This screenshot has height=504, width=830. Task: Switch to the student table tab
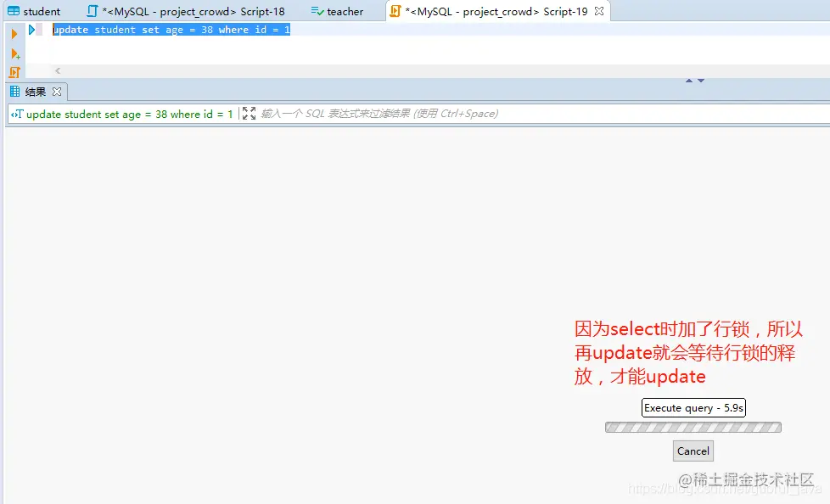pyautogui.click(x=34, y=11)
